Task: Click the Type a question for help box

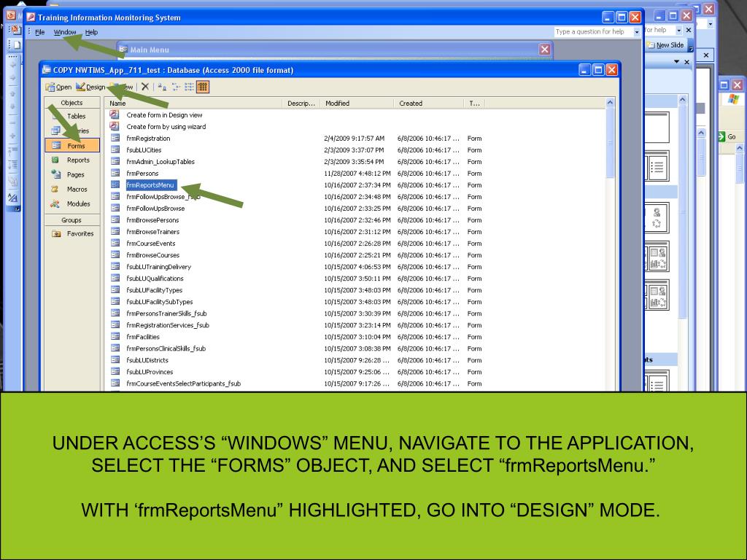Action: 593,32
